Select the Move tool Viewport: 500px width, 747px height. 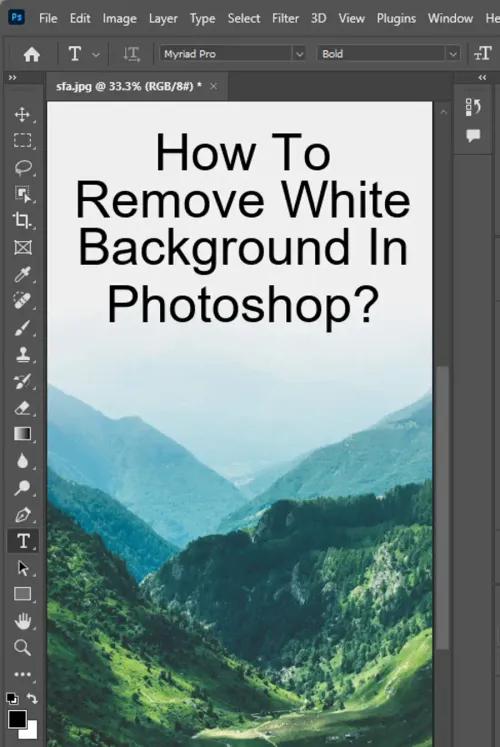(x=22, y=114)
